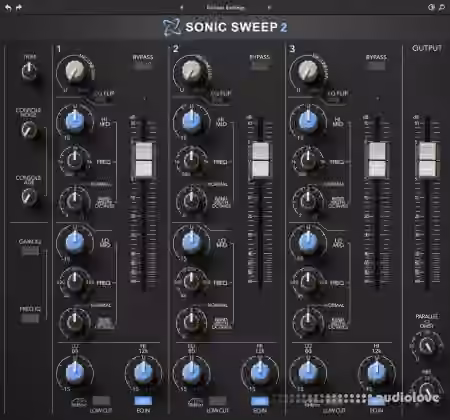The height and width of the screenshot is (420, 450).
Task: Click channel 2 HI MID FREQ knob
Action: click(192, 160)
